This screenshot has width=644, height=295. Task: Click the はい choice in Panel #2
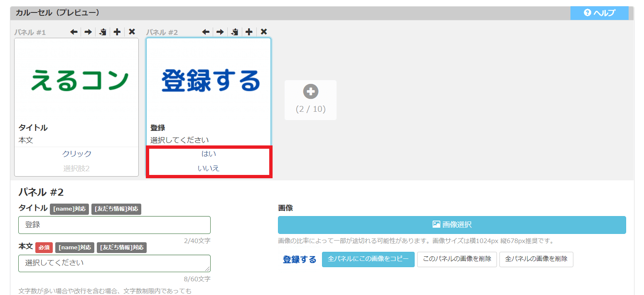click(x=209, y=154)
